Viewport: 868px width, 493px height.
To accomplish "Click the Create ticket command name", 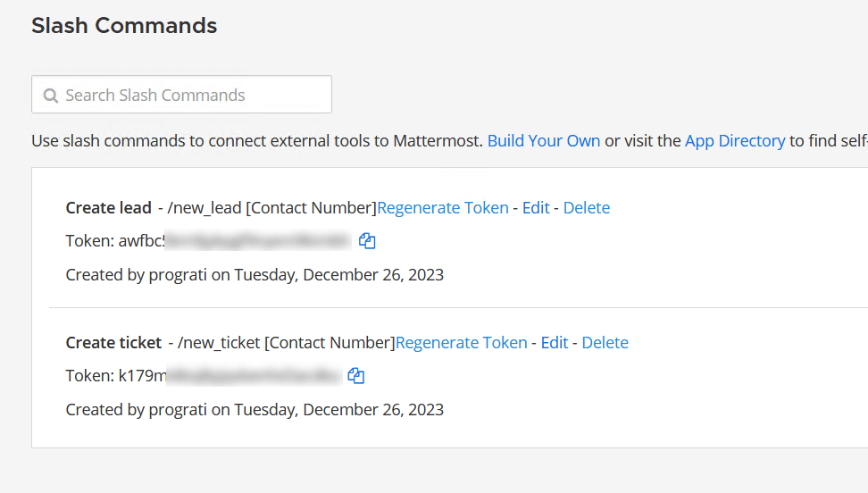I will [x=113, y=343].
